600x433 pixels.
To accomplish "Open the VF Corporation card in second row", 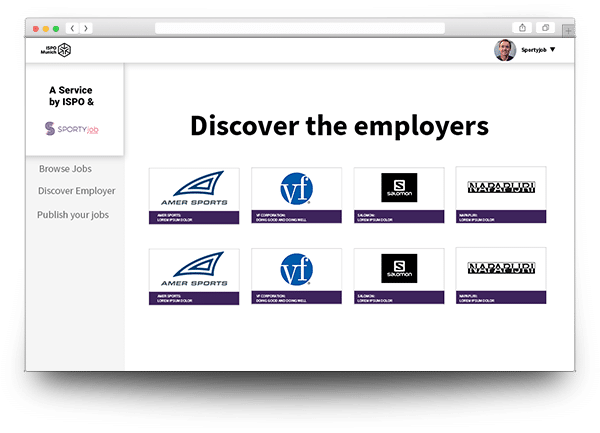I will [x=297, y=276].
